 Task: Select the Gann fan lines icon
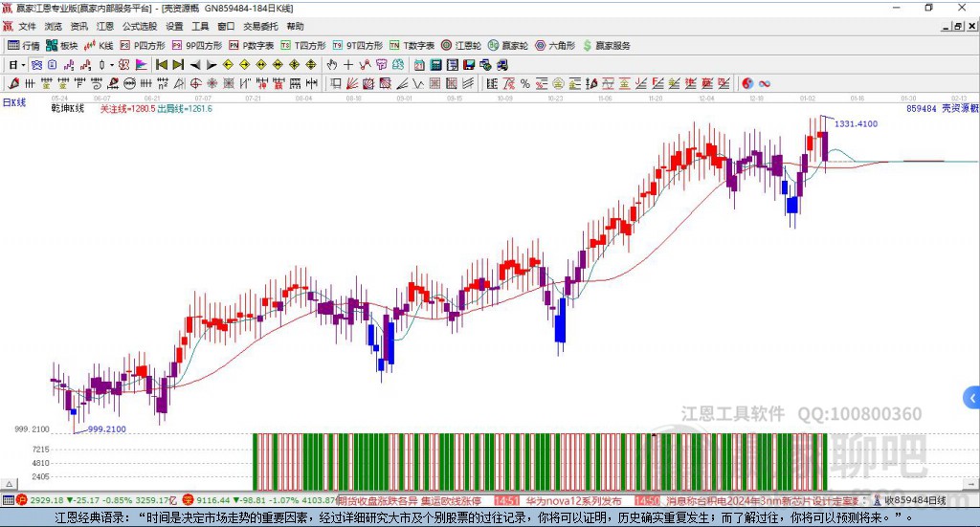tap(353, 83)
